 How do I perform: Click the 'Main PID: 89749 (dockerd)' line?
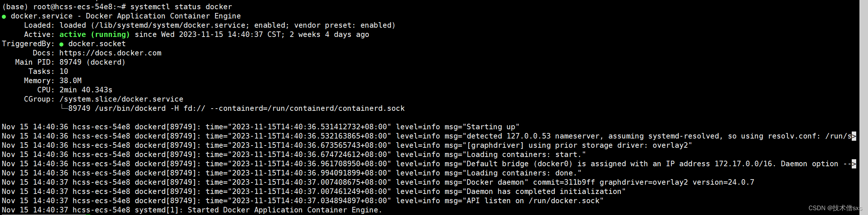pyautogui.click(x=70, y=62)
